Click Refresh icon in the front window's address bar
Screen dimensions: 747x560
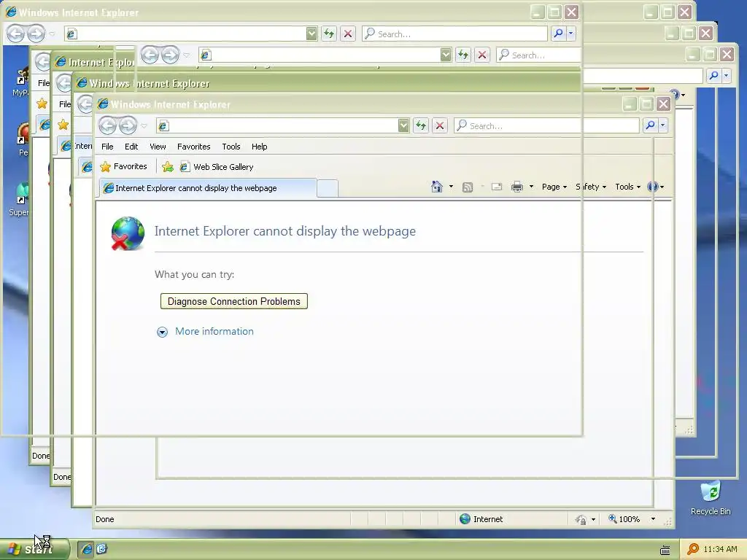(x=421, y=125)
